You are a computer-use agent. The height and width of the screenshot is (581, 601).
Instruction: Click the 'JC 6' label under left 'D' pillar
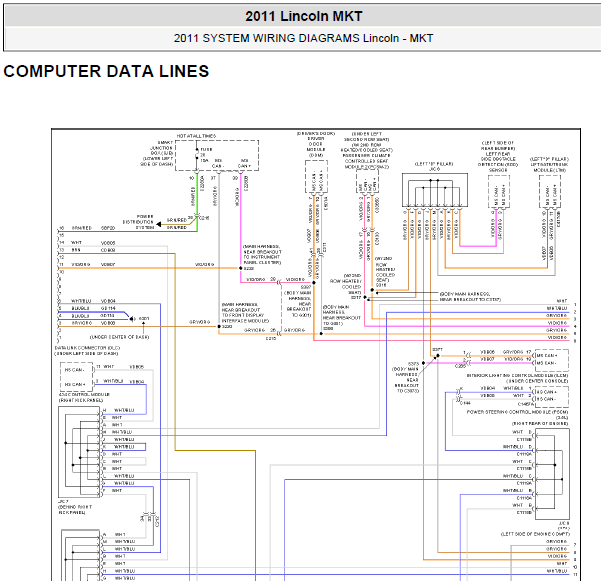pos(434,169)
